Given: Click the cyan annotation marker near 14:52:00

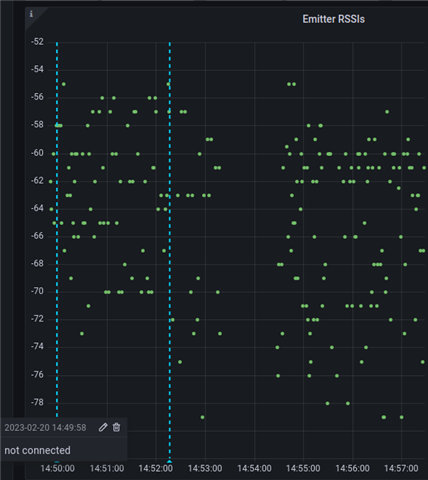Looking at the screenshot, I should tap(169, 462).
